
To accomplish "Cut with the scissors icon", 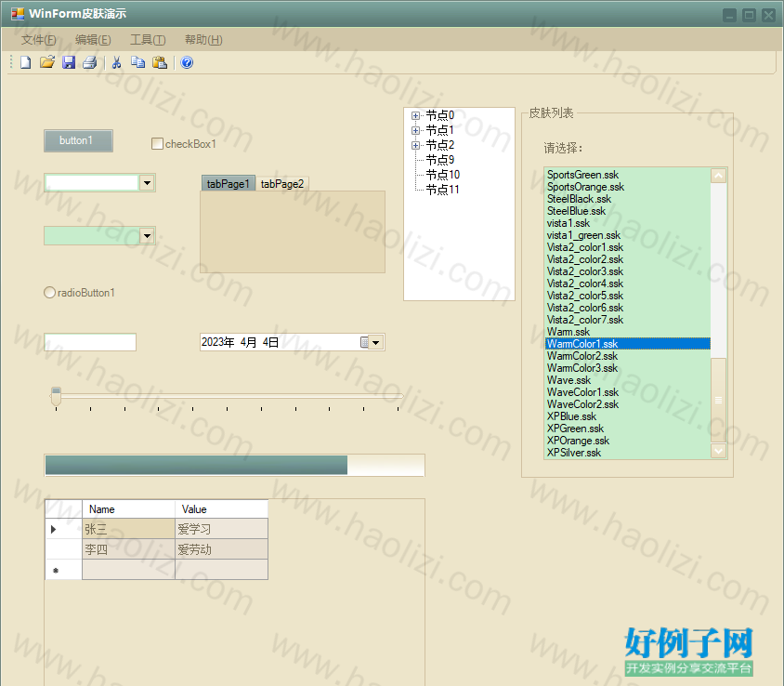I will (x=116, y=62).
